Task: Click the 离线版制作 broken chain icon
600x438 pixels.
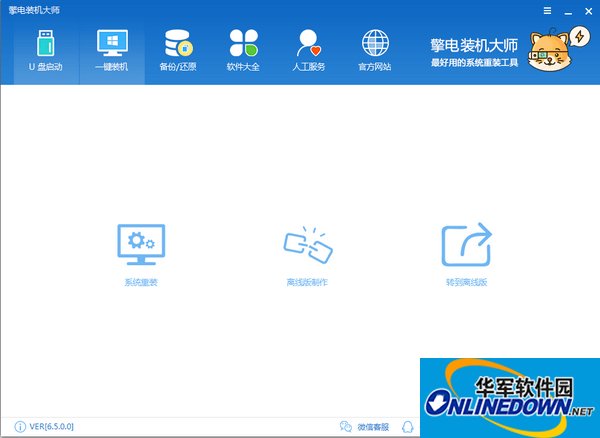Action: (x=308, y=245)
